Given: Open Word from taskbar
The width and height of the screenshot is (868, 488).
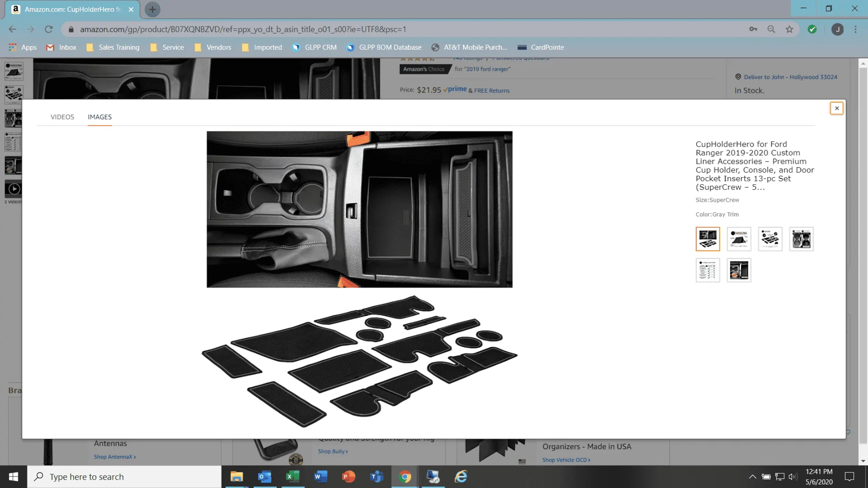Looking at the screenshot, I should pos(321,477).
